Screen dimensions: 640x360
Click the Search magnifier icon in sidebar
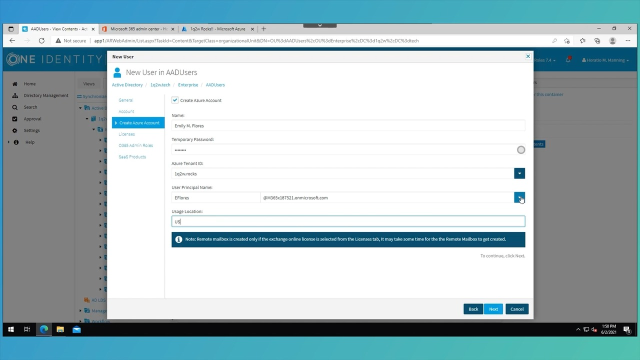point(15,107)
